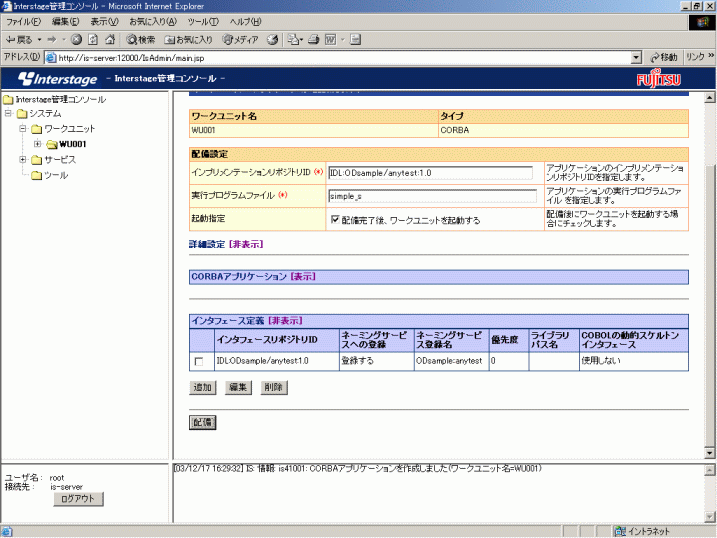Expand the サービス tree node

tap(22, 160)
